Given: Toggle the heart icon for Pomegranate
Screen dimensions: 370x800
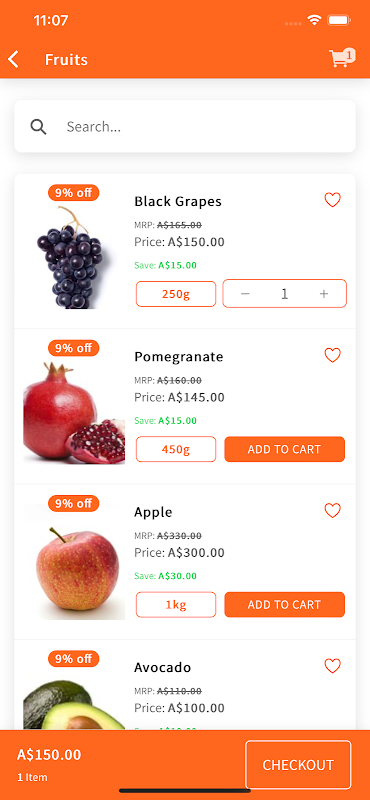Looking at the screenshot, I should [333, 355].
